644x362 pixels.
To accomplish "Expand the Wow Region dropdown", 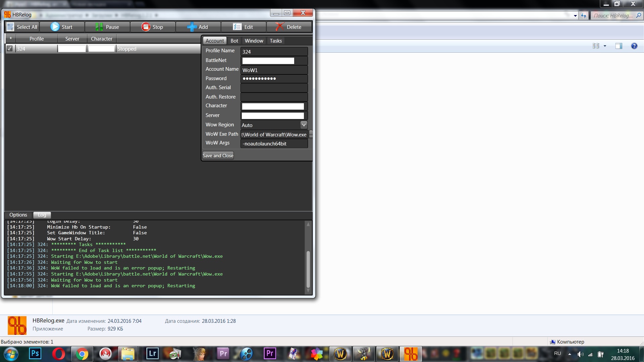I will [x=304, y=124].
